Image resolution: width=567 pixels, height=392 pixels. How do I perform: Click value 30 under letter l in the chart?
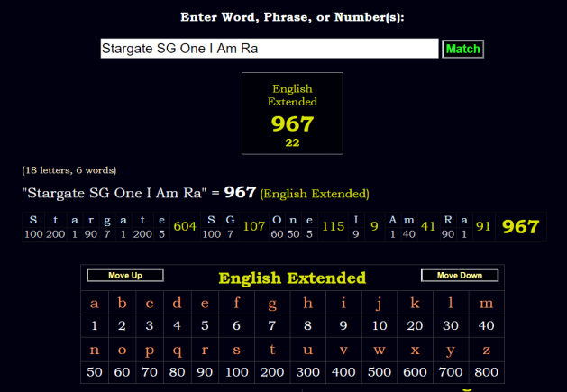coord(451,326)
